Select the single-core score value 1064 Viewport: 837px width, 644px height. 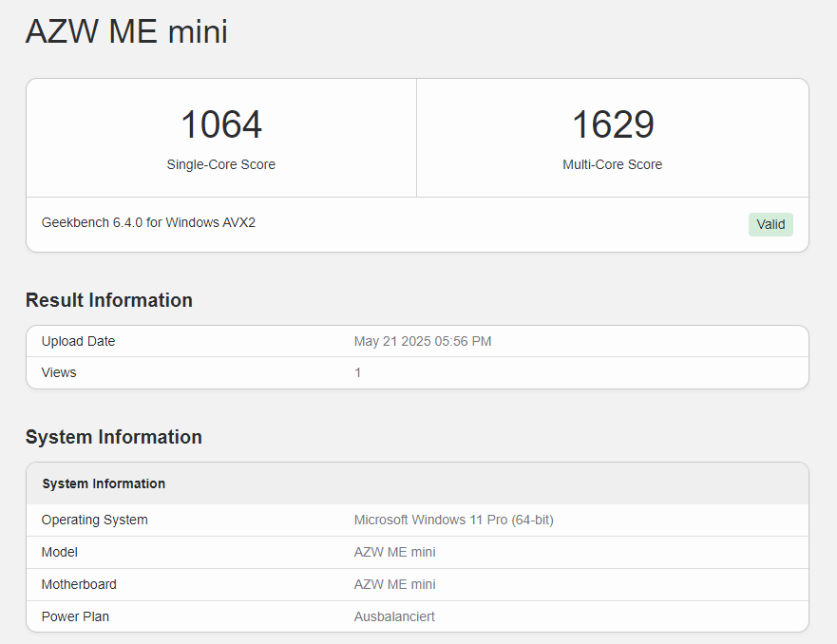pyautogui.click(x=221, y=124)
